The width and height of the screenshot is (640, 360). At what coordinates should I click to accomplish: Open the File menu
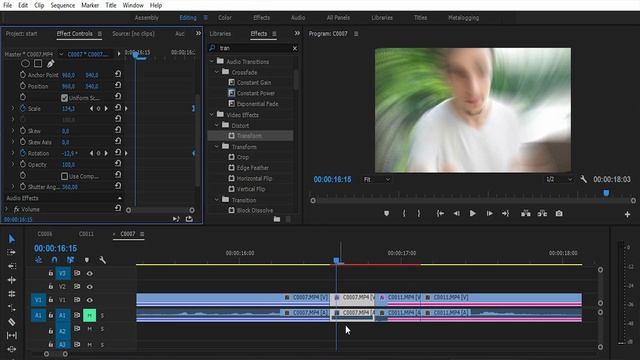pos(7,5)
